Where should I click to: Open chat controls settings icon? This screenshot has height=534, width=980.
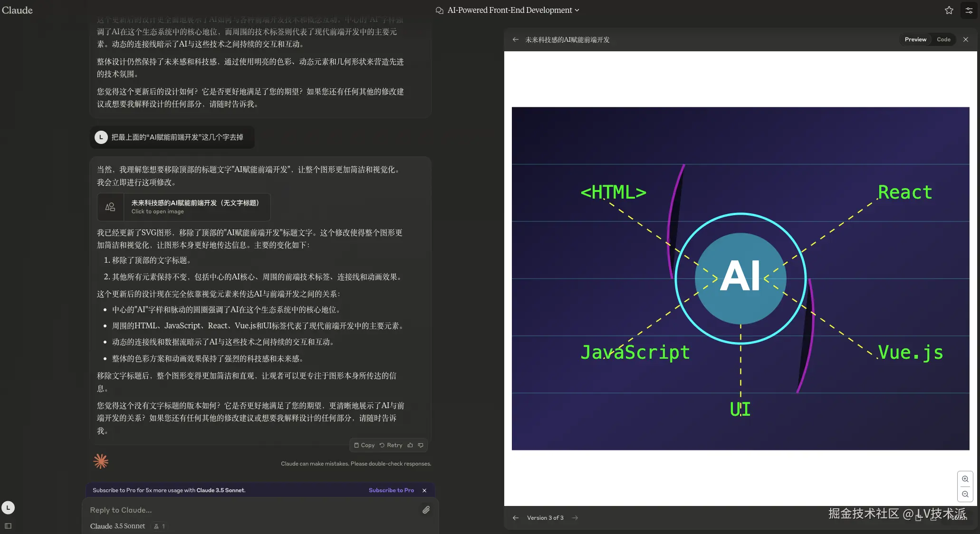point(969,10)
